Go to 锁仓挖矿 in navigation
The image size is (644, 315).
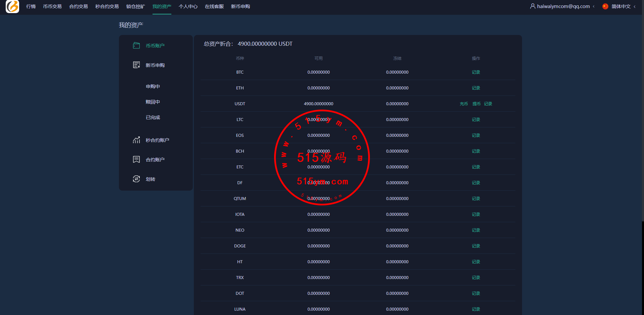coord(135,6)
